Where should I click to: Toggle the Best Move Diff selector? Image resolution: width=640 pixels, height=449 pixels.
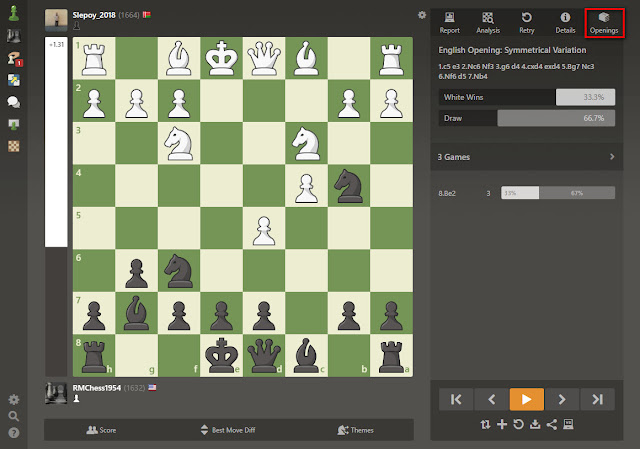tap(228, 430)
